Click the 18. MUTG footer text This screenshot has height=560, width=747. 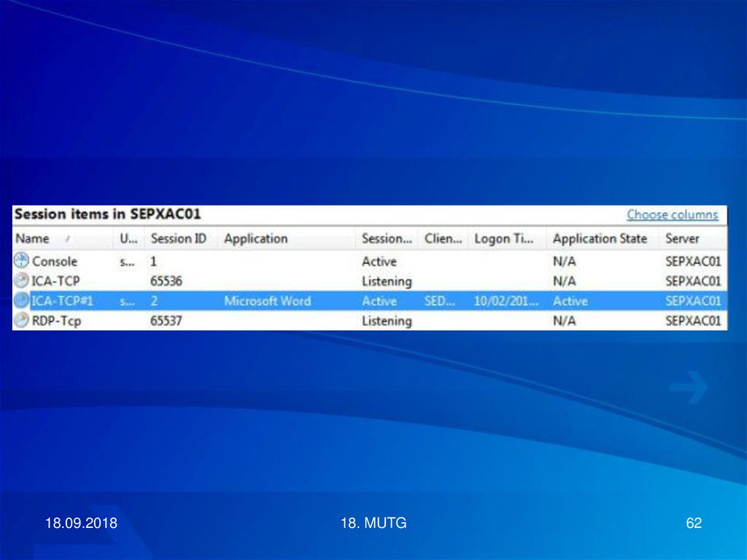pos(373,523)
